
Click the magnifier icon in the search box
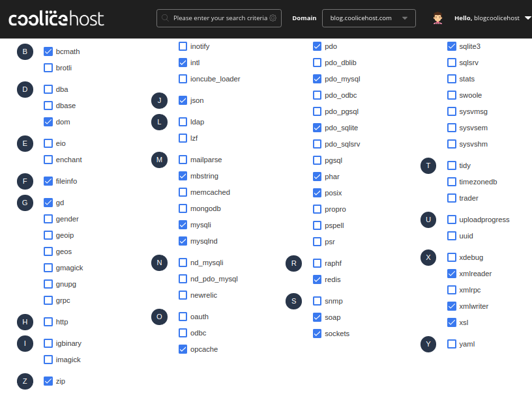coord(165,18)
